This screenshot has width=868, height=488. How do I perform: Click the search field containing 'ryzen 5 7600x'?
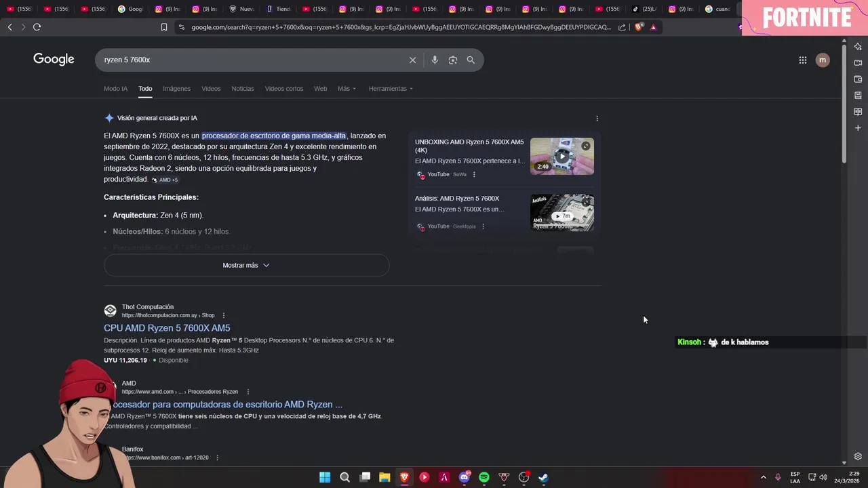(x=251, y=60)
